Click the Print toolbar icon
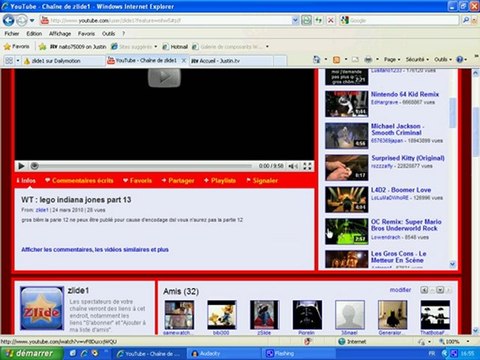The height and width of the screenshot is (360, 480). (x=368, y=60)
